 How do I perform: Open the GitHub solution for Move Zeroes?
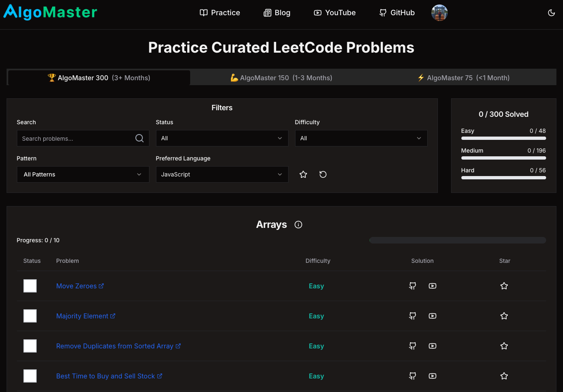tap(412, 286)
